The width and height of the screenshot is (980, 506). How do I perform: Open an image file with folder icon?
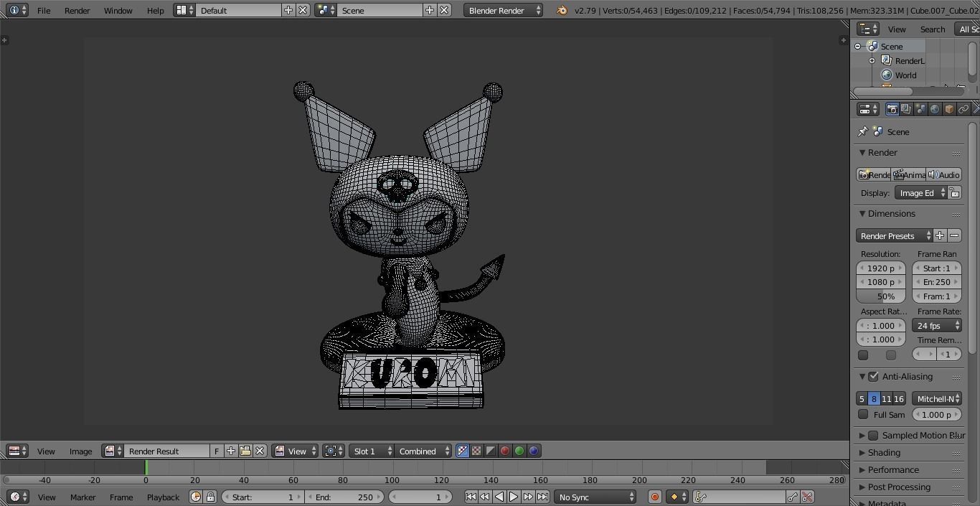pos(245,451)
